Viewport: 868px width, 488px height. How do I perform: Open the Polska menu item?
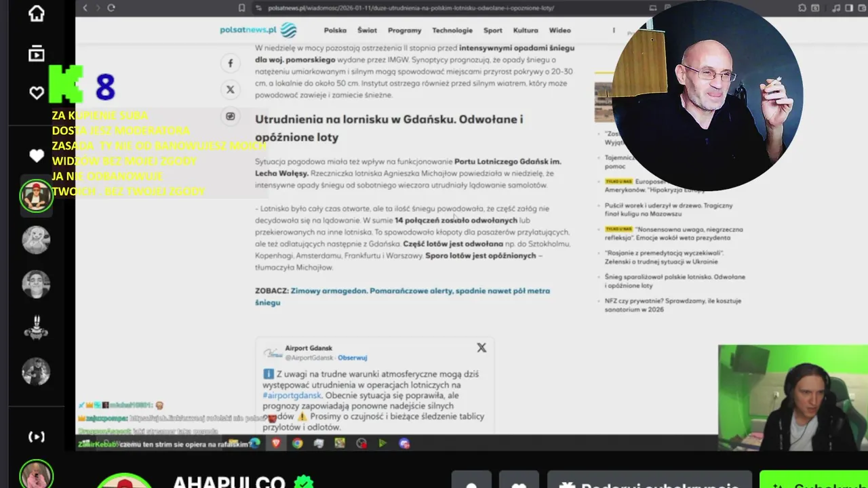click(x=335, y=30)
